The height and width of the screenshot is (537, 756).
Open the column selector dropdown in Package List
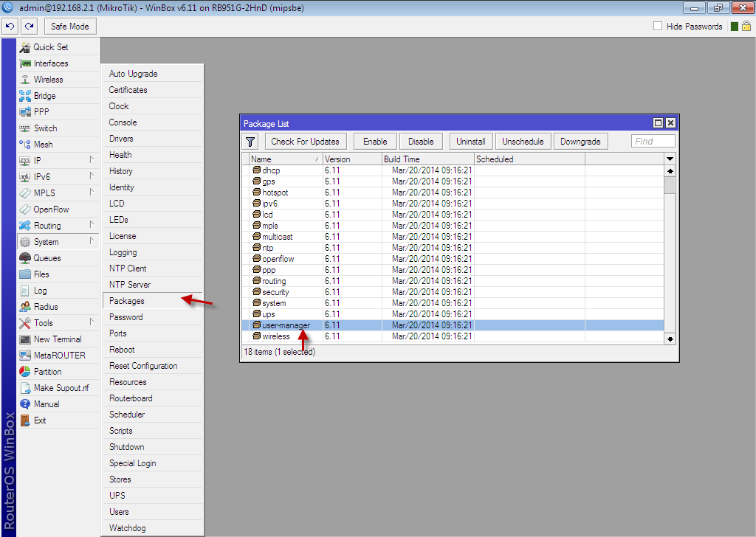pos(670,159)
